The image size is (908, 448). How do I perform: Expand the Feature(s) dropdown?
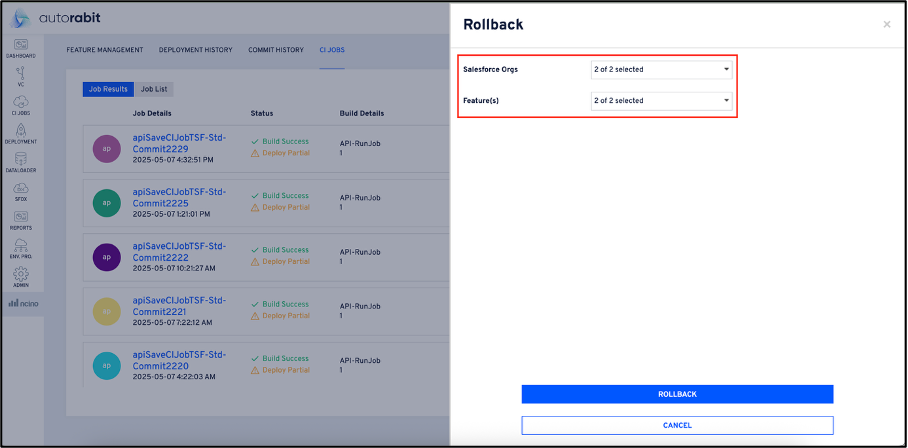pyautogui.click(x=661, y=101)
